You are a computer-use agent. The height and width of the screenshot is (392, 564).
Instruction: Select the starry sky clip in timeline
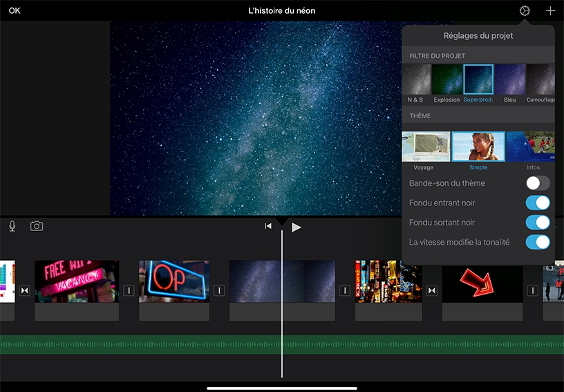[x=282, y=290]
